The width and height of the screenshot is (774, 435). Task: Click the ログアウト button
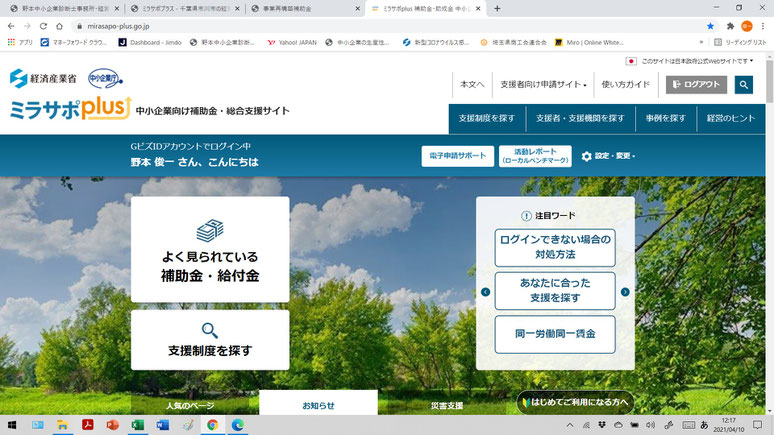(696, 84)
